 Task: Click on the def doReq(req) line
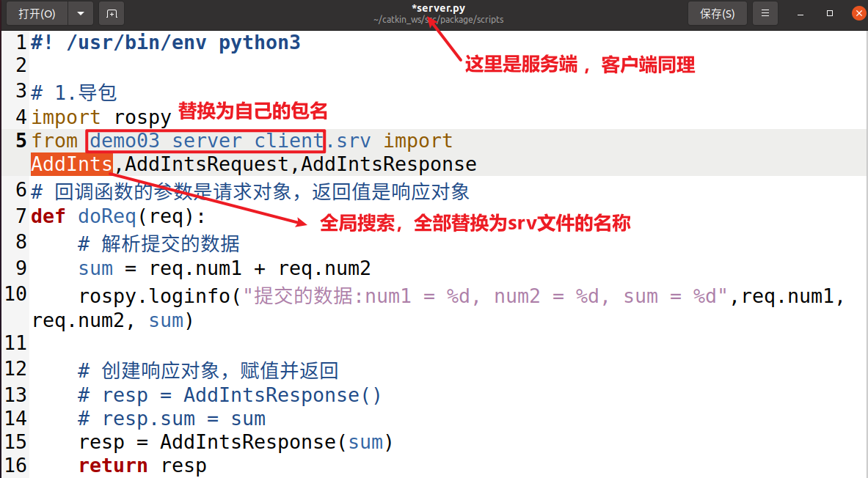pos(119,217)
